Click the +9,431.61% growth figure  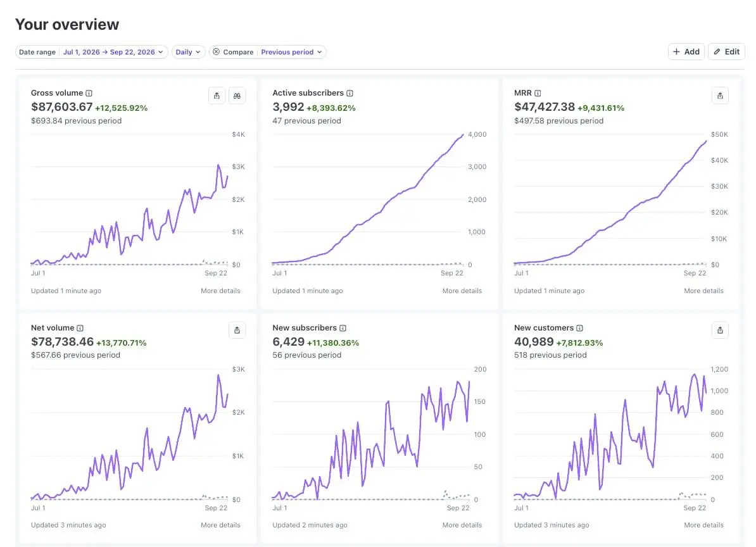[x=601, y=108]
